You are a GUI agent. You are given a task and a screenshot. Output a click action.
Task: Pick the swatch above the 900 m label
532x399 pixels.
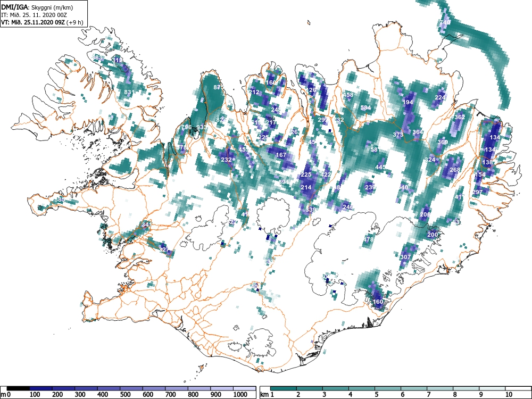[222, 388]
